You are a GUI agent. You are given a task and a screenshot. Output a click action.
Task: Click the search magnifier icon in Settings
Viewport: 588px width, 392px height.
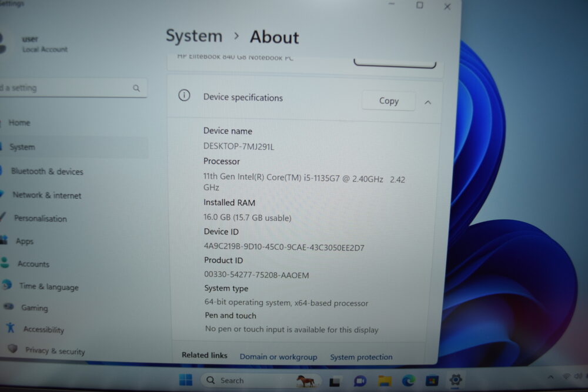tap(136, 88)
